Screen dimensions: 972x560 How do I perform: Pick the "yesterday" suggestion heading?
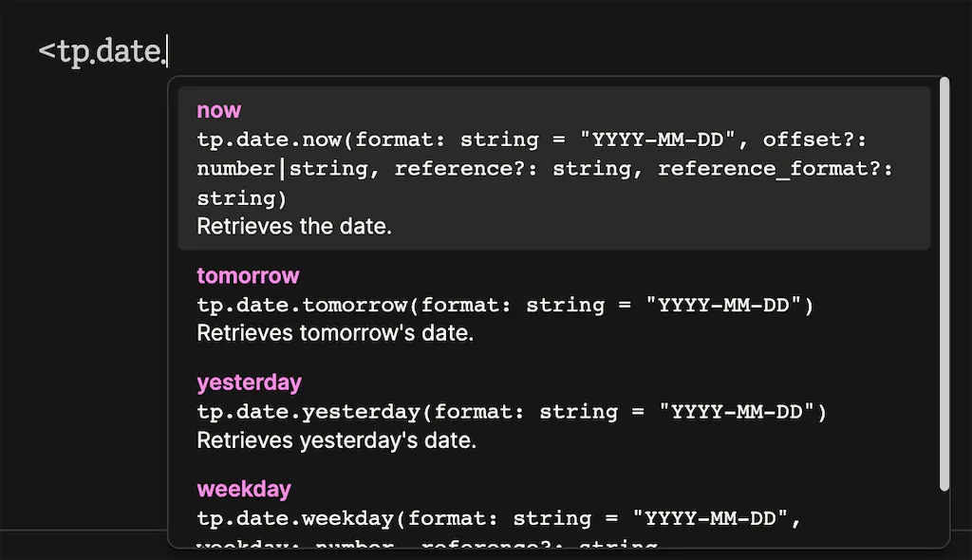249,383
